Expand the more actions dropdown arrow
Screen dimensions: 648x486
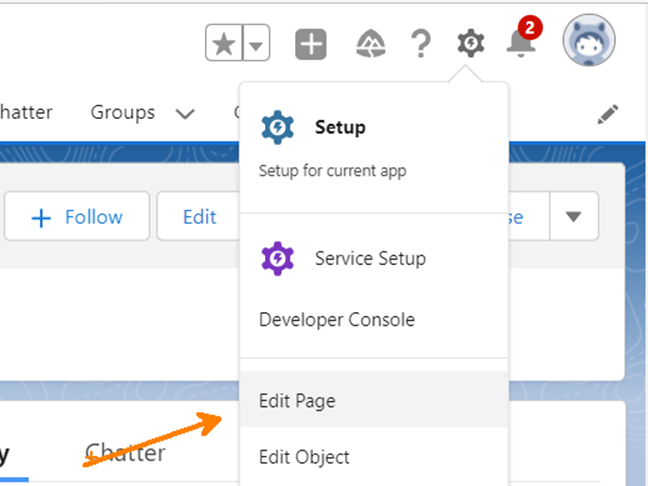(x=573, y=217)
